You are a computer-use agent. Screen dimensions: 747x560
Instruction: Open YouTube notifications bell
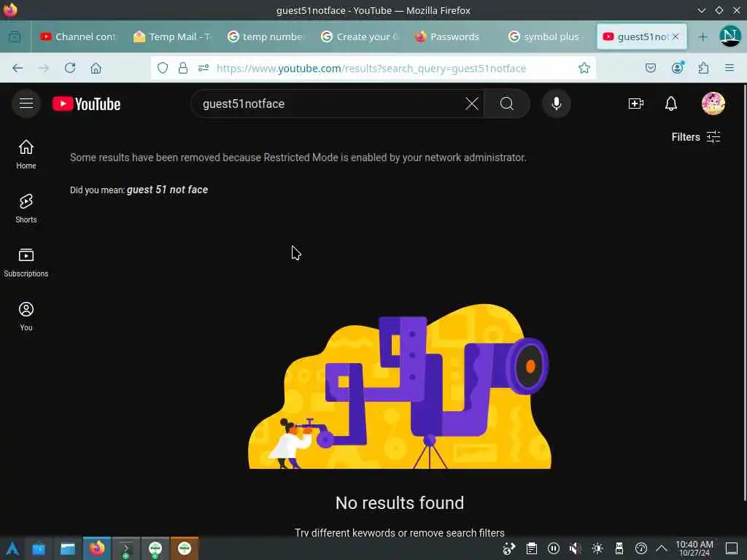[671, 104]
